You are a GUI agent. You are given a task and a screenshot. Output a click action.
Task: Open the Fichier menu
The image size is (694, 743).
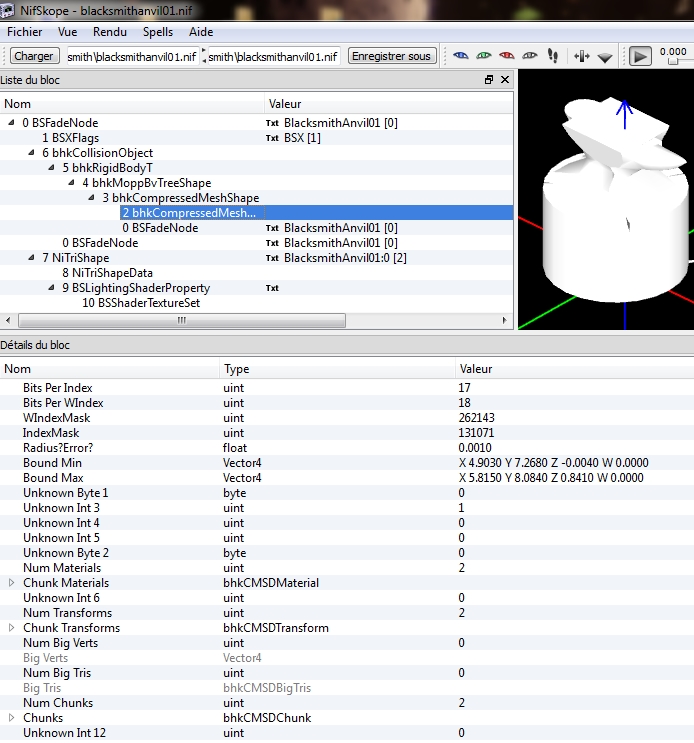[x=25, y=32]
